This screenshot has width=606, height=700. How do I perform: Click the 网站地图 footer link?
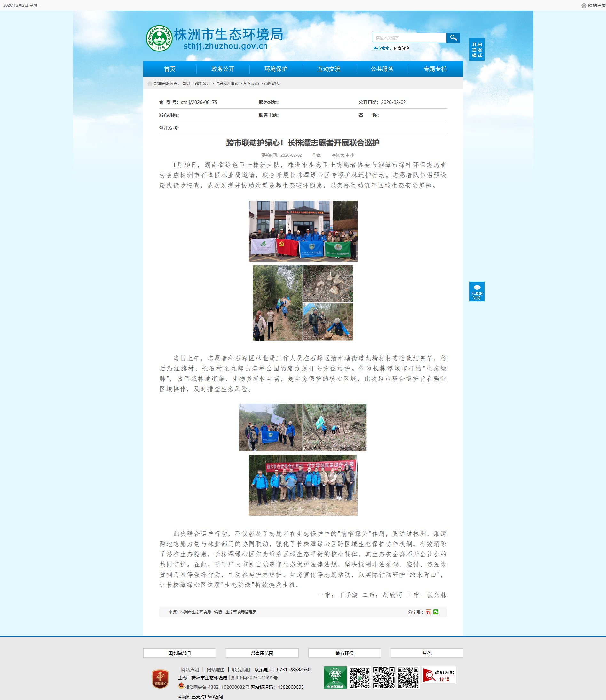[216, 670]
